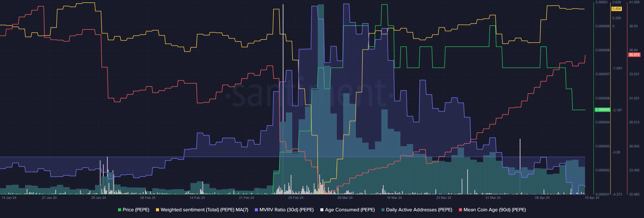Image resolution: width=644 pixels, height=218 pixels.
Task: Click the red Mean Coin Age swatch
Action: tap(460, 210)
